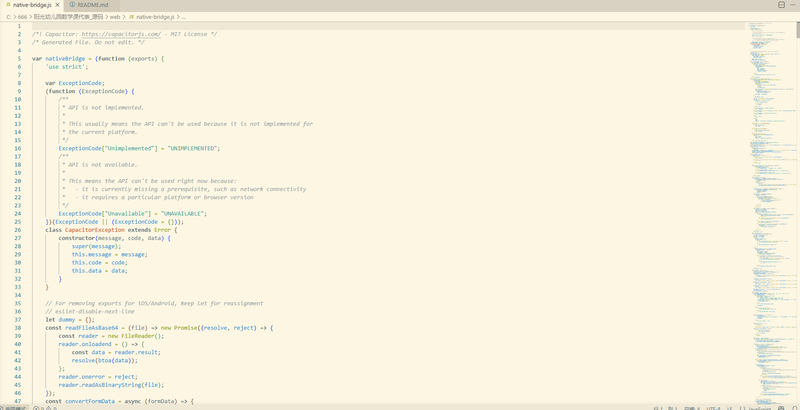Close the native-bridge.js tab
Viewport: 800px width, 410px height.
point(57,5)
